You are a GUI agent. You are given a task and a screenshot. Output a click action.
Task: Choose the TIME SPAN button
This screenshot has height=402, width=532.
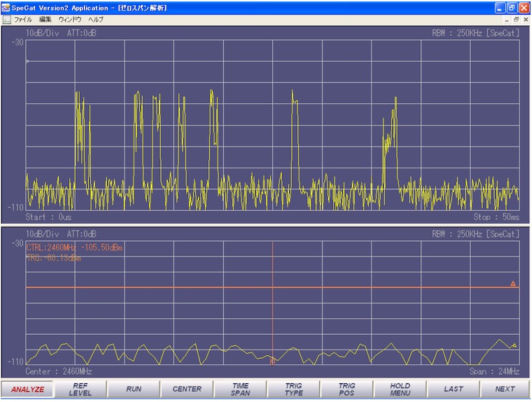[x=240, y=389]
